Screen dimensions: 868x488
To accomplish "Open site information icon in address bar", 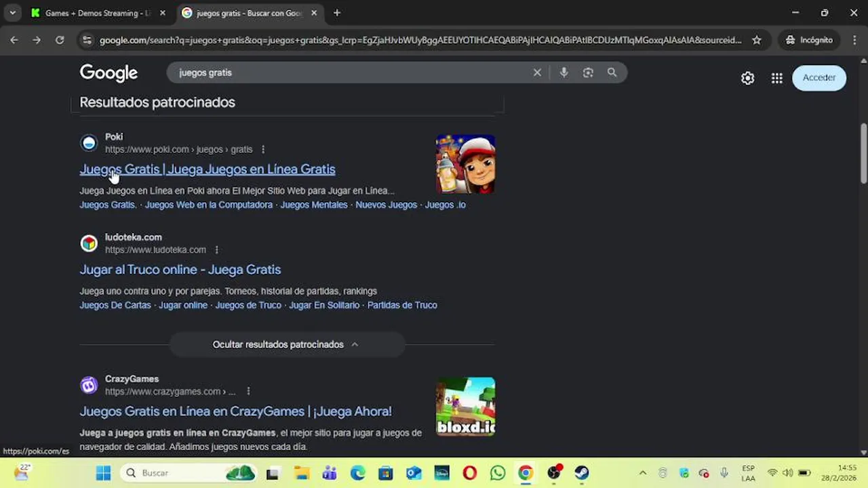I will coord(87,40).
